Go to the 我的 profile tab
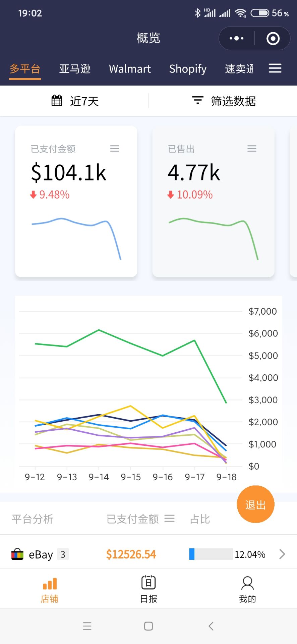Screen dimensions: 297x644 point(247,589)
